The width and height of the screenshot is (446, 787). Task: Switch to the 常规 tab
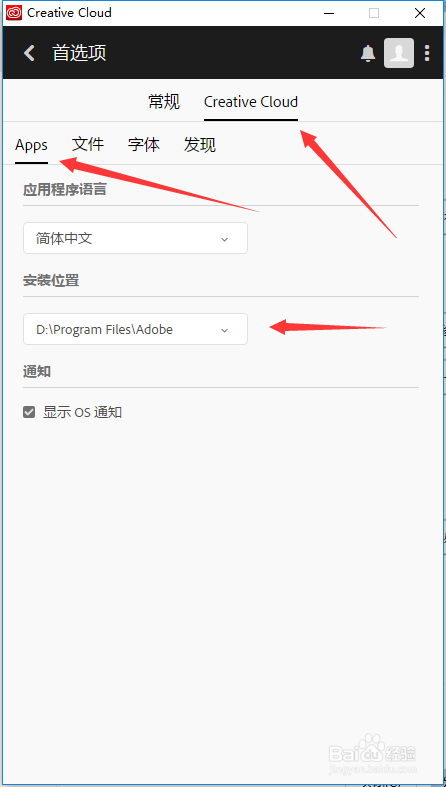point(164,102)
